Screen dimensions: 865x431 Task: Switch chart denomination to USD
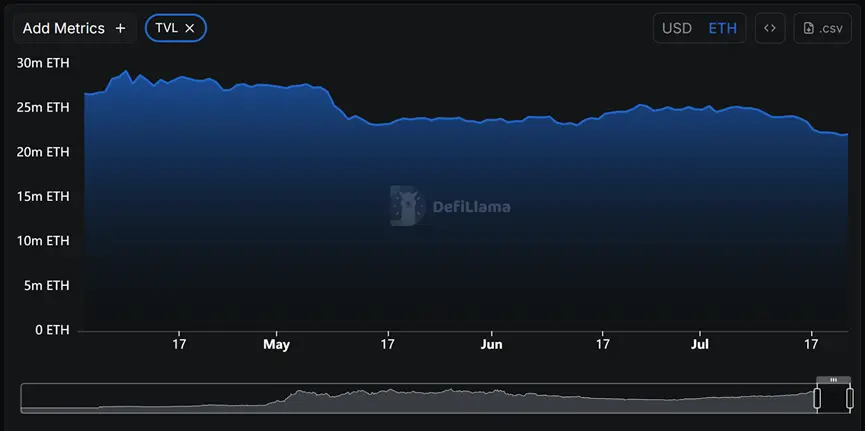pos(677,28)
